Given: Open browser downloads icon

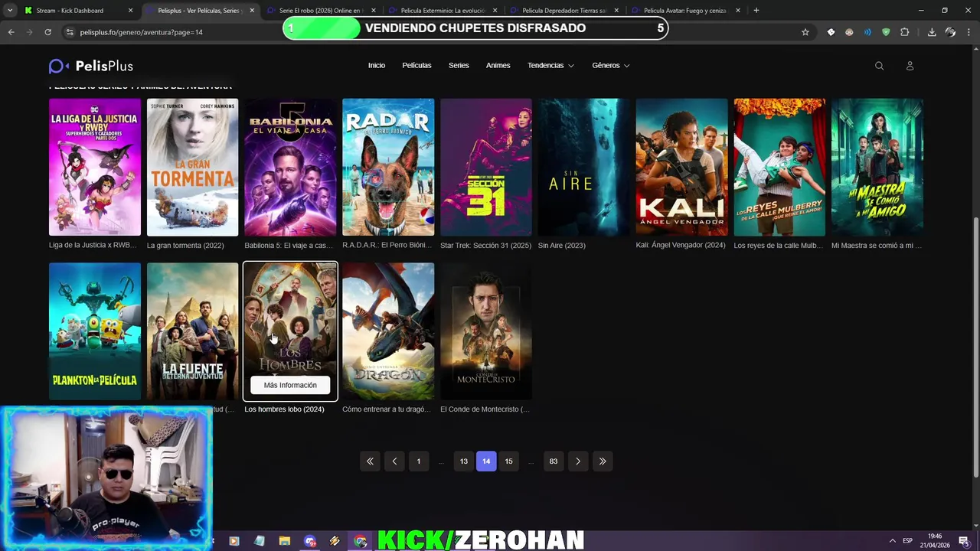Looking at the screenshot, I should coord(932,32).
